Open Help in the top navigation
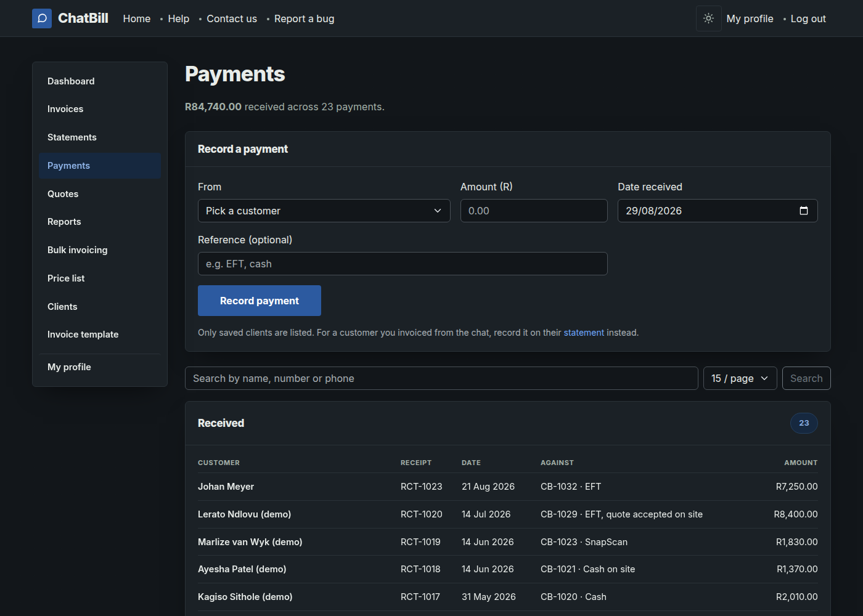The height and width of the screenshot is (616, 863). (179, 18)
